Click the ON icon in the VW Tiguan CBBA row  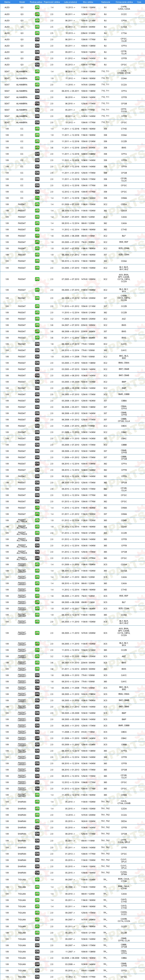coord(37,958)
